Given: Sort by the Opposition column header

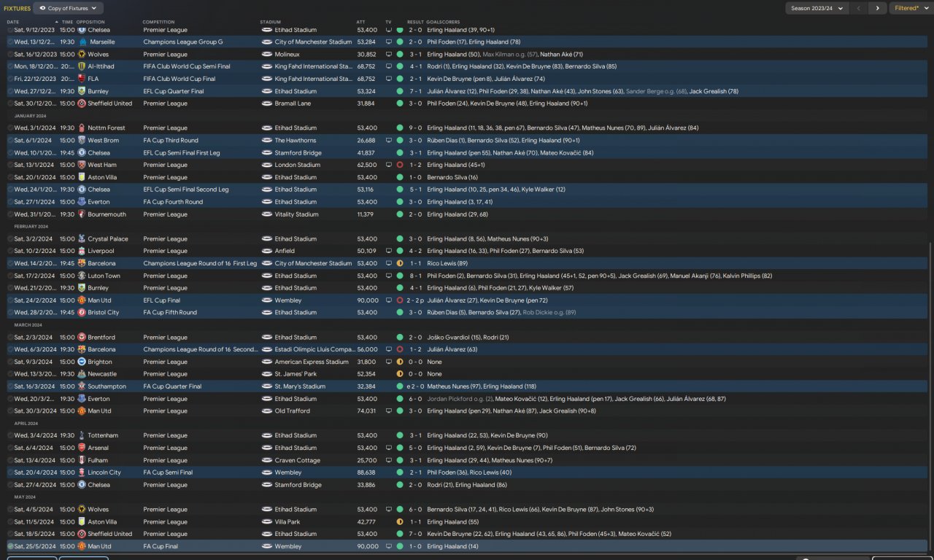Looking at the screenshot, I should [x=90, y=22].
